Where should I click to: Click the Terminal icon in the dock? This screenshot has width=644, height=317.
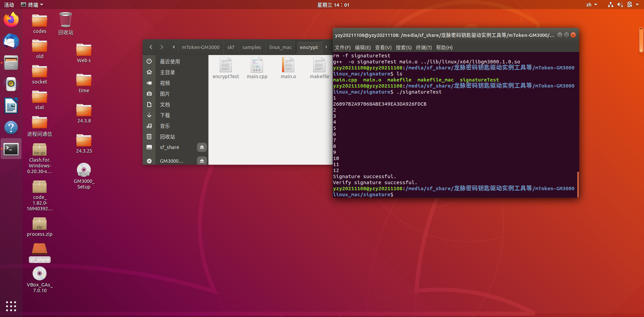point(11,149)
